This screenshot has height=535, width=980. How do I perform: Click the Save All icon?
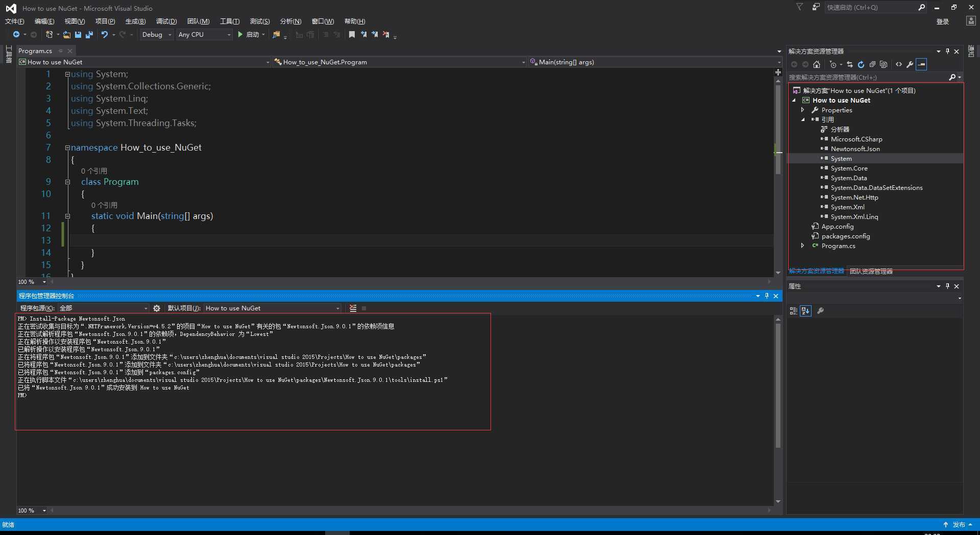[89, 35]
